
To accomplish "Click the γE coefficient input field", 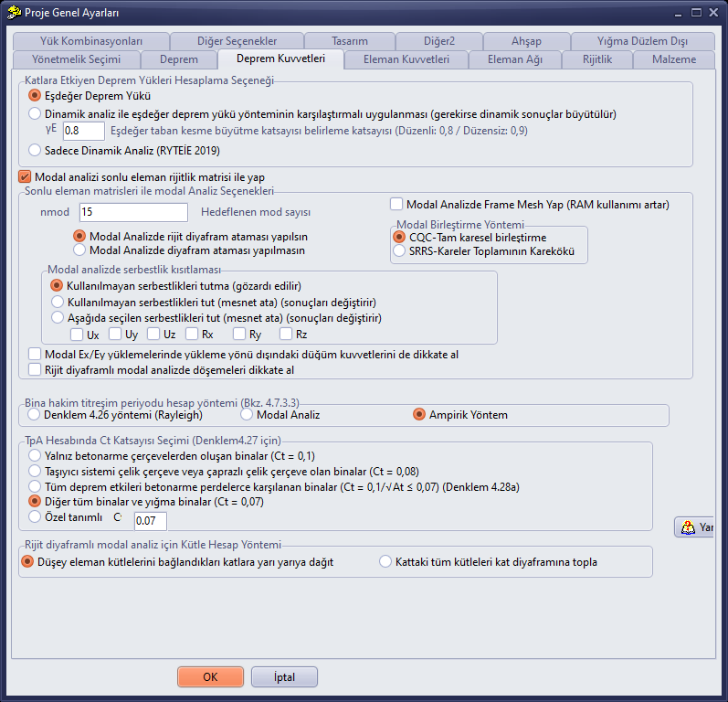I will click(83, 131).
